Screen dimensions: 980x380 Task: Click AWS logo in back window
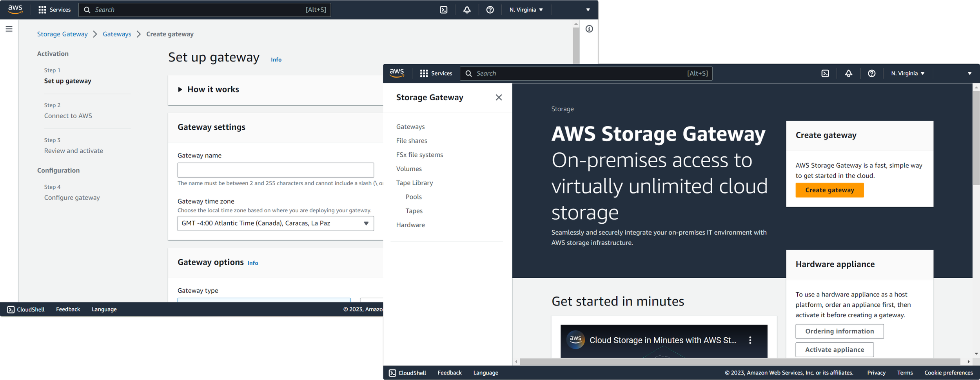pos(15,9)
